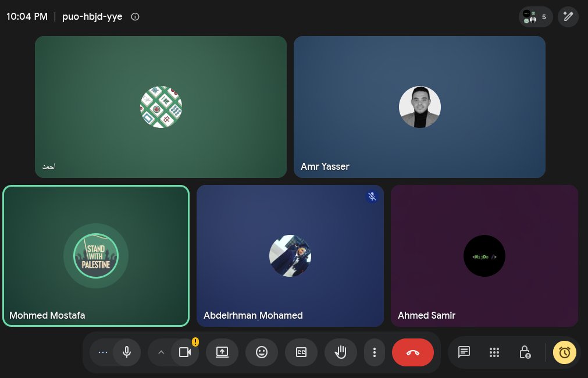The height and width of the screenshot is (378, 588).
Task: Send a reaction emoji
Action: (x=261, y=352)
